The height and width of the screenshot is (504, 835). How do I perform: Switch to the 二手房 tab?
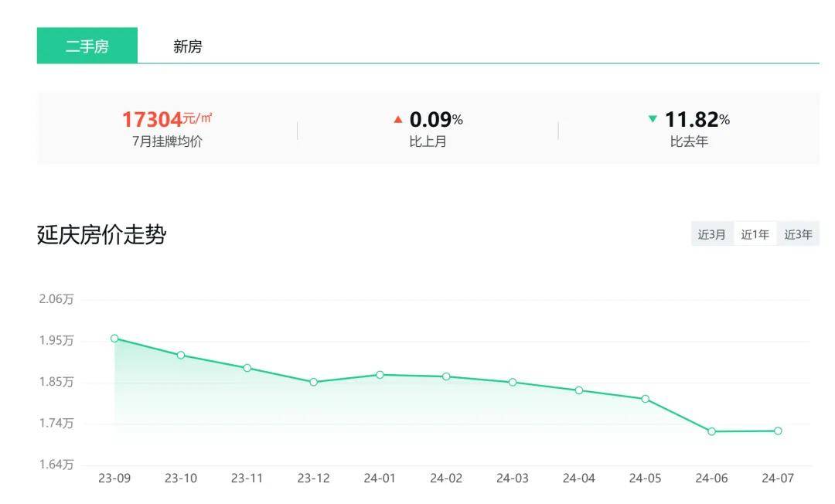pos(87,46)
